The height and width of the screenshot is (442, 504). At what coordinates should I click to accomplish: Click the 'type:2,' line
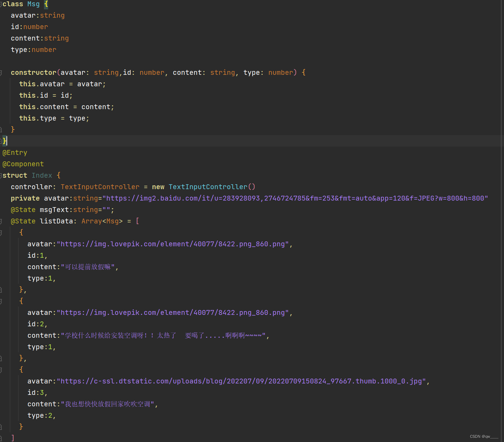pyautogui.click(x=42, y=416)
